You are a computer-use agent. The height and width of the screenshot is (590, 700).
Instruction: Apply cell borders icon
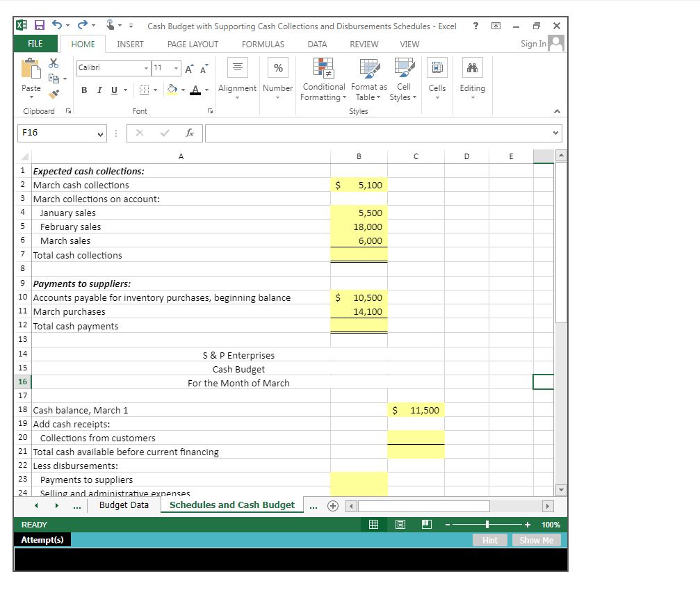[144, 90]
